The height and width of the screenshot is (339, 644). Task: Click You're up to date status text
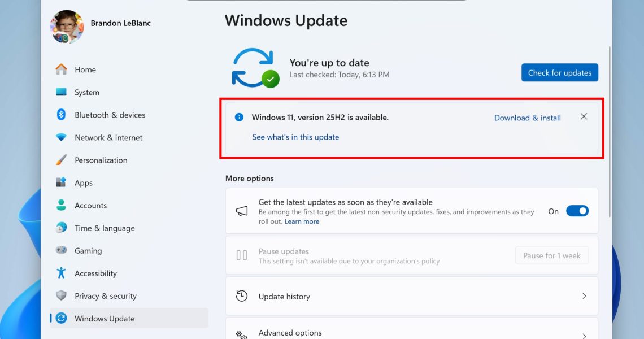(329, 63)
